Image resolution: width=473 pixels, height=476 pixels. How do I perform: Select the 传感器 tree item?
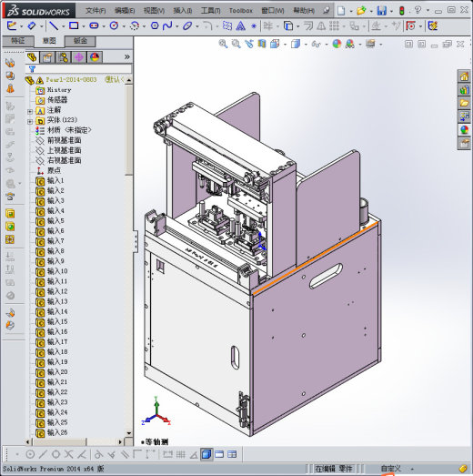point(57,100)
